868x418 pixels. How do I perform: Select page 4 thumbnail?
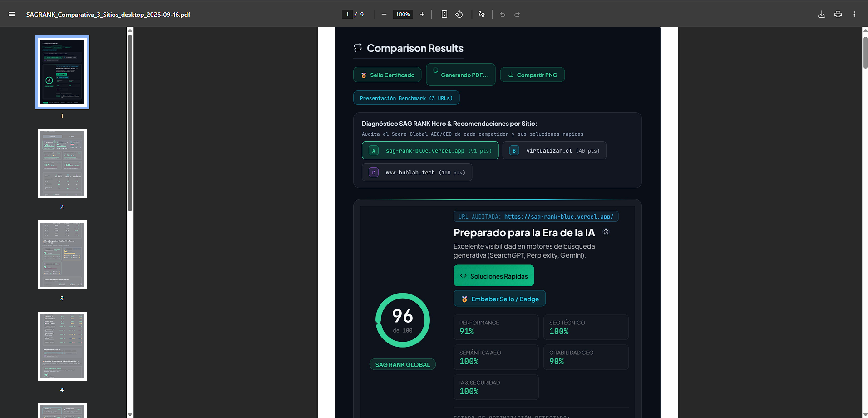click(x=62, y=346)
